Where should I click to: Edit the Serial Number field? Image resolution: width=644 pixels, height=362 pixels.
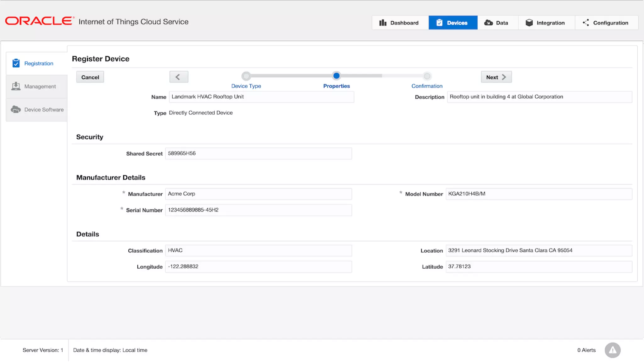tap(258, 210)
